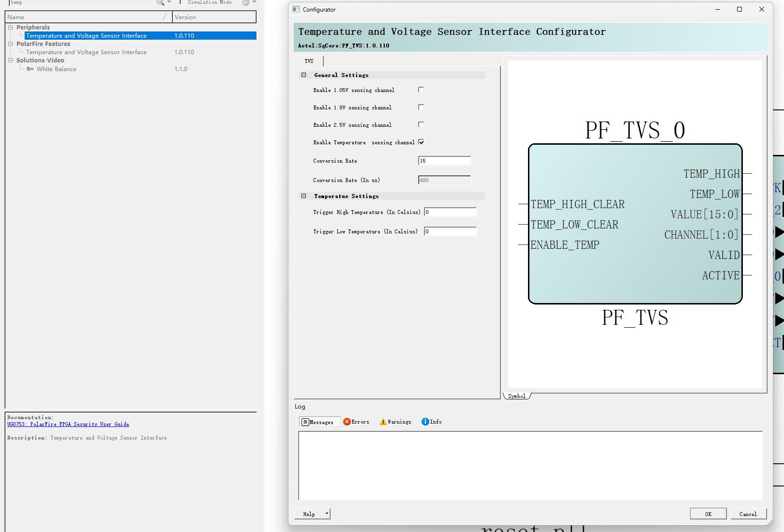Click the White Balance item icon
This screenshot has width=784, height=532.
tap(30, 69)
